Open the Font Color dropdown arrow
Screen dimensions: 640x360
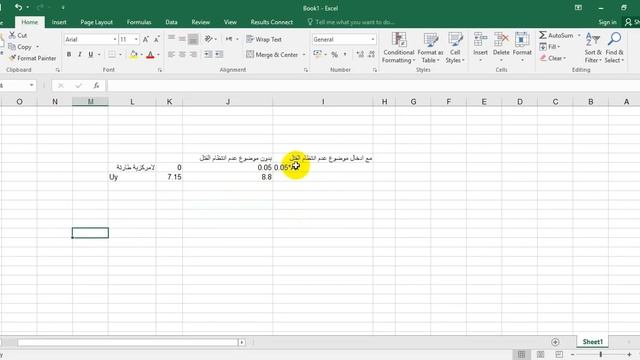[x=158, y=55]
